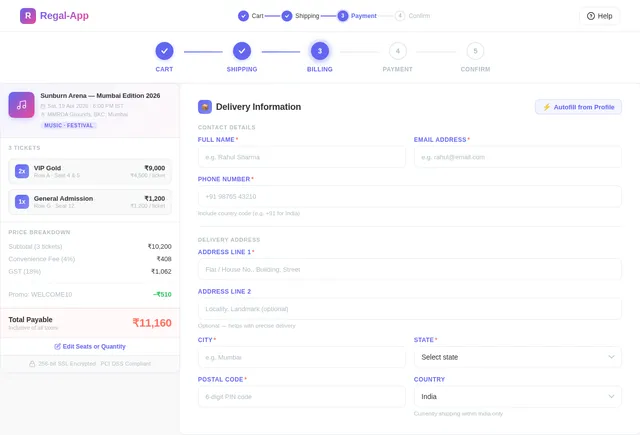The image size is (640, 435).
Task: Open the Select state dropdown
Action: point(518,357)
